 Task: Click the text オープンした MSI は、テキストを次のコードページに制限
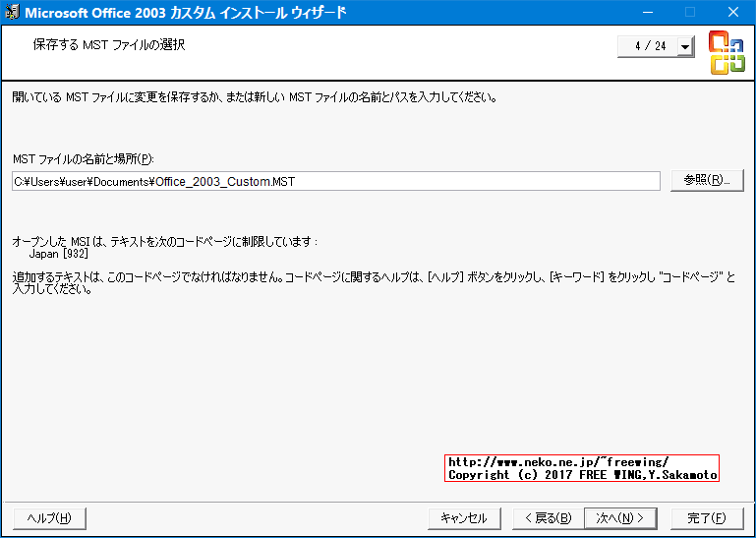[x=165, y=241]
